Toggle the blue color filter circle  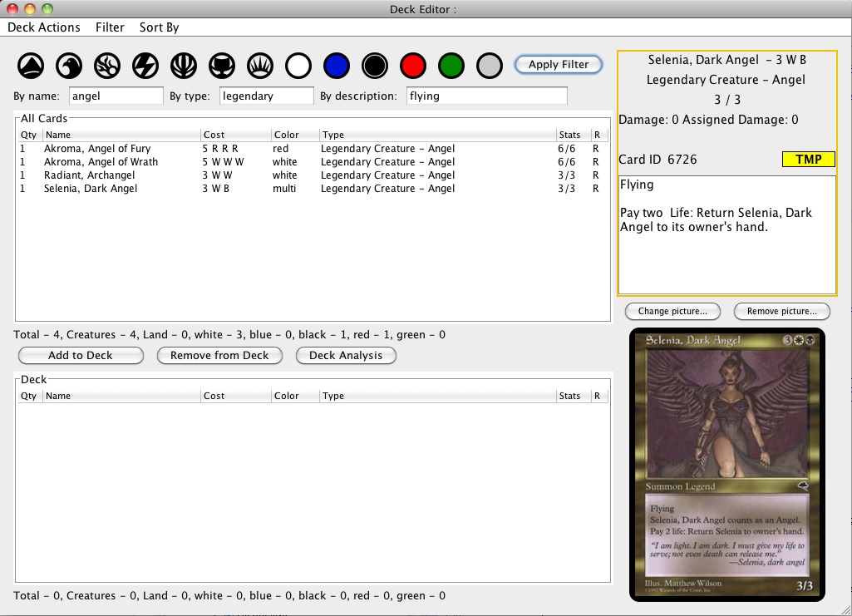[x=337, y=65]
